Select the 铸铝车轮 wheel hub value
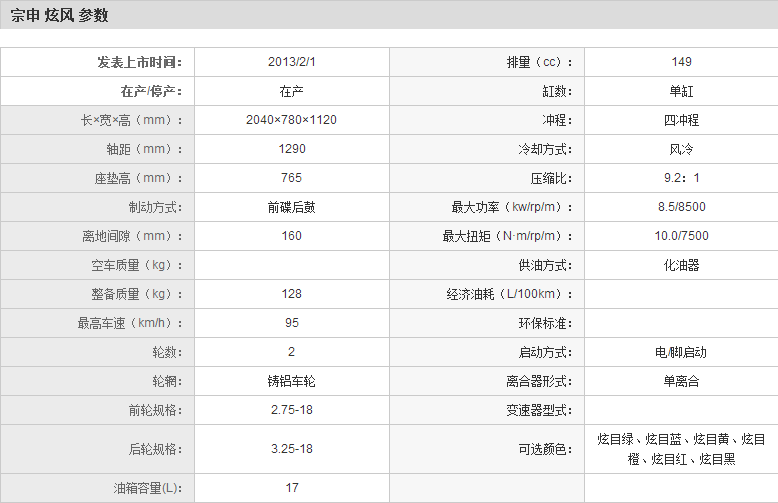This screenshot has height=503, width=778. tap(292, 382)
